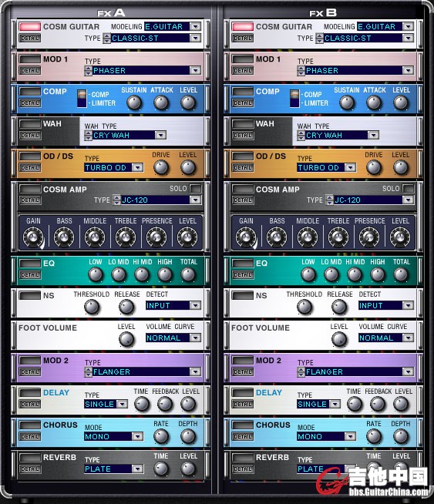Image resolution: width=434 pixels, height=504 pixels.
Task: Enable NS noise suppressor in FX A
Action: pyautogui.click(x=30, y=295)
